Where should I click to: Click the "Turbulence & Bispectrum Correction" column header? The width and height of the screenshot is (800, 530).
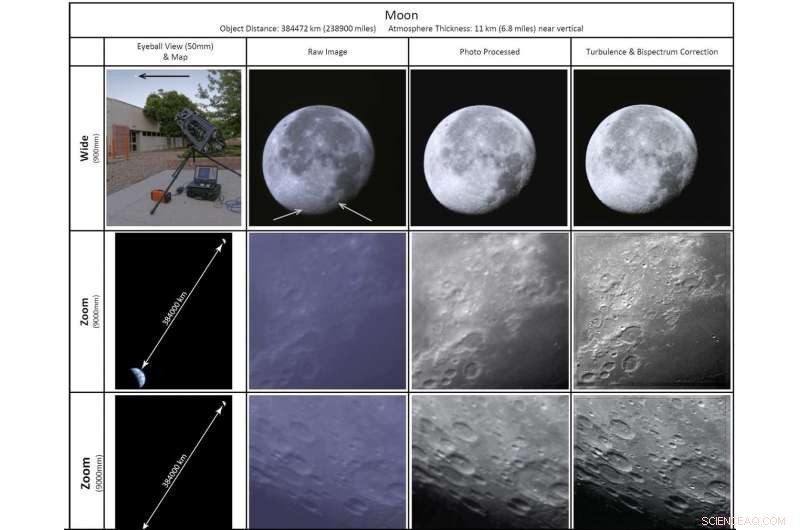tap(651, 52)
